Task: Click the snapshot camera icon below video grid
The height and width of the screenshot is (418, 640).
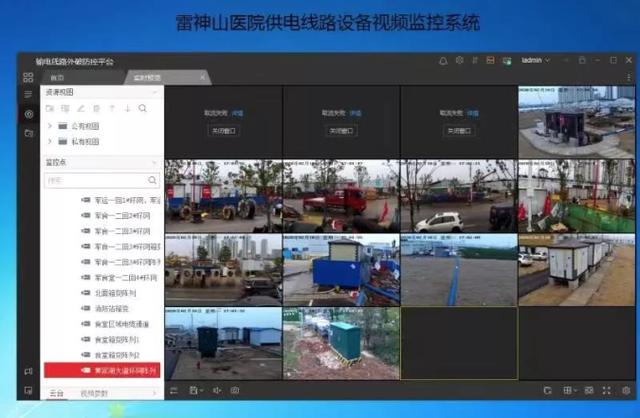Action: (235, 391)
